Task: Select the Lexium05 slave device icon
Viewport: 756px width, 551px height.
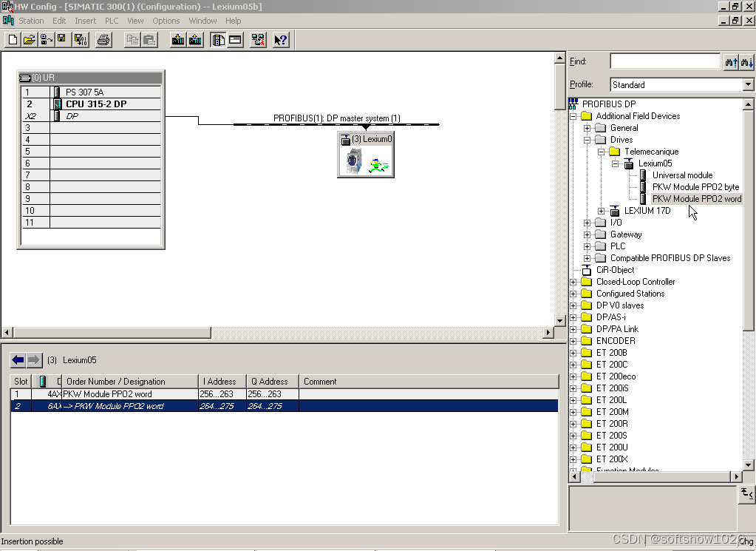Action: click(366, 155)
